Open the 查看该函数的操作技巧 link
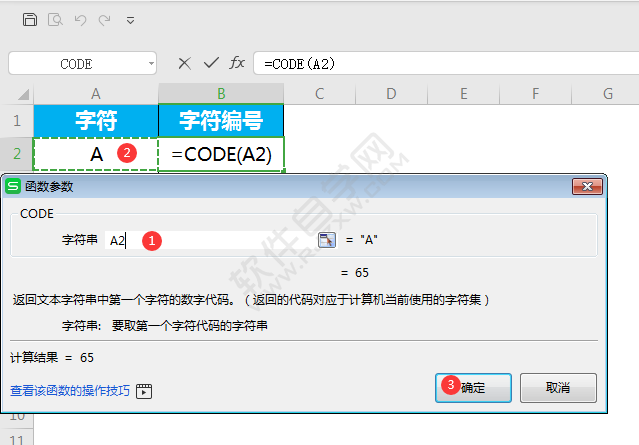639x445 pixels. [70, 391]
